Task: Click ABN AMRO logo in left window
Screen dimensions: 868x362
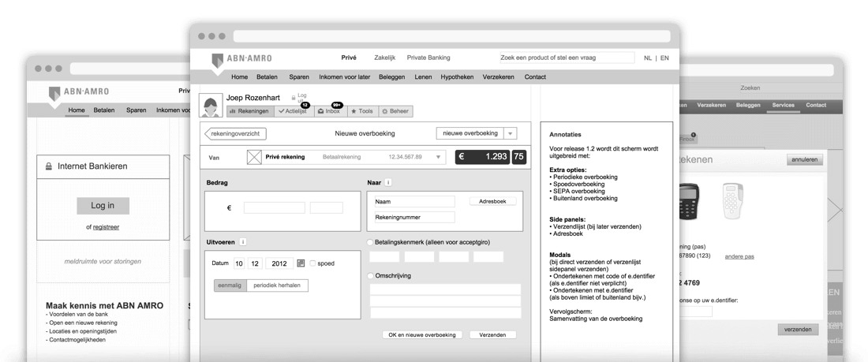Action: (x=79, y=92)
